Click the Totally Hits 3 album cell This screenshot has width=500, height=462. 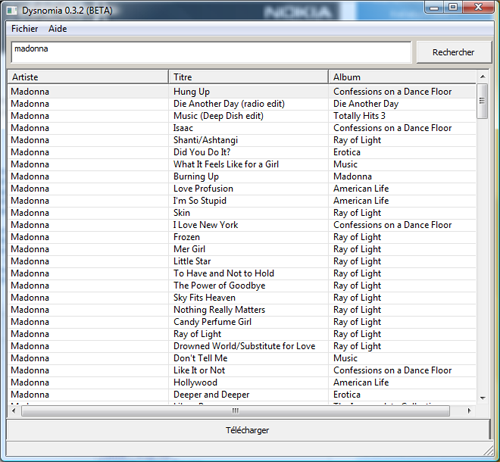click(359, 116)
